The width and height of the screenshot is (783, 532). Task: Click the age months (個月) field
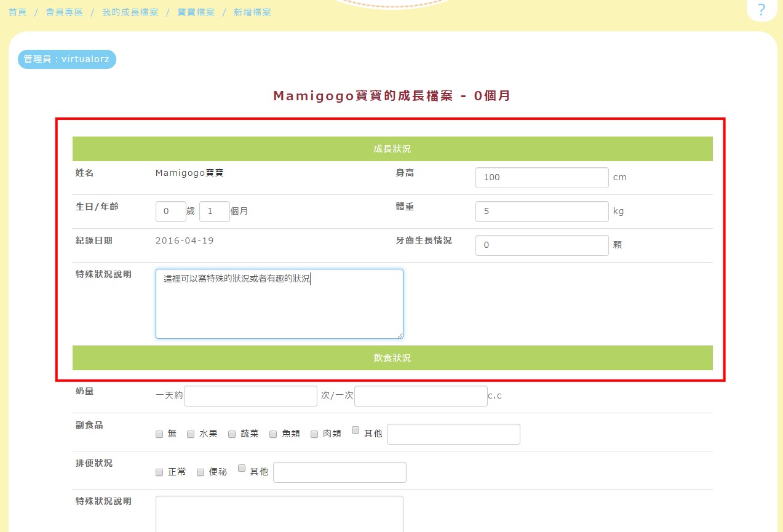[x=215, y=212]
